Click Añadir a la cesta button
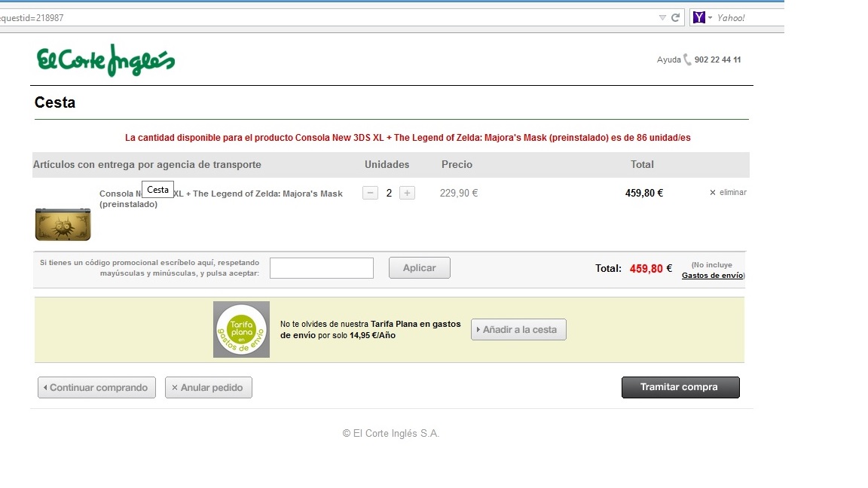Viewport: 868px width, 488px height. (518, 329)
